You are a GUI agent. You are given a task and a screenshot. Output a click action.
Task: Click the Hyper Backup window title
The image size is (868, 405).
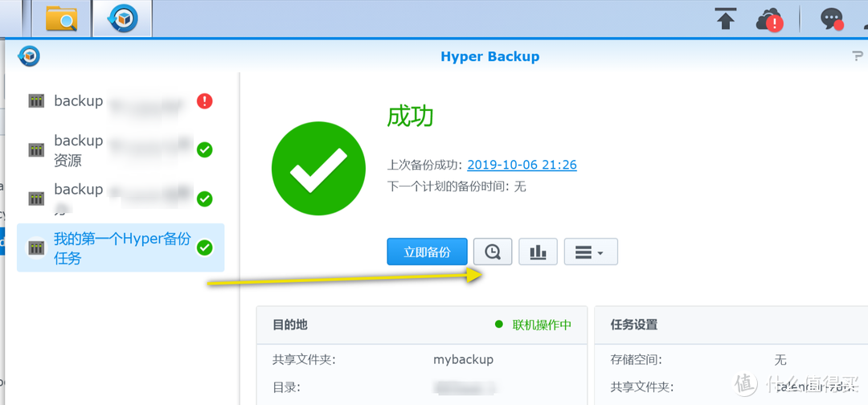(x=490, y=56)
